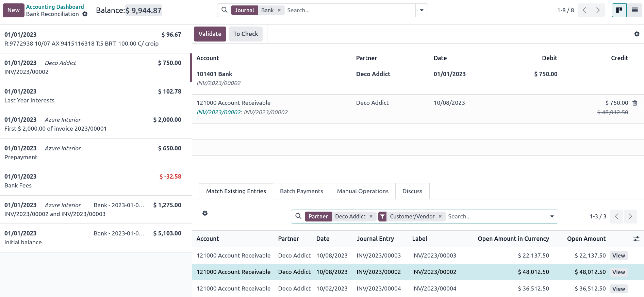This screenshot has height=297, width=644.
Task: Click the Validate button
Action: [x=210, y=34]
